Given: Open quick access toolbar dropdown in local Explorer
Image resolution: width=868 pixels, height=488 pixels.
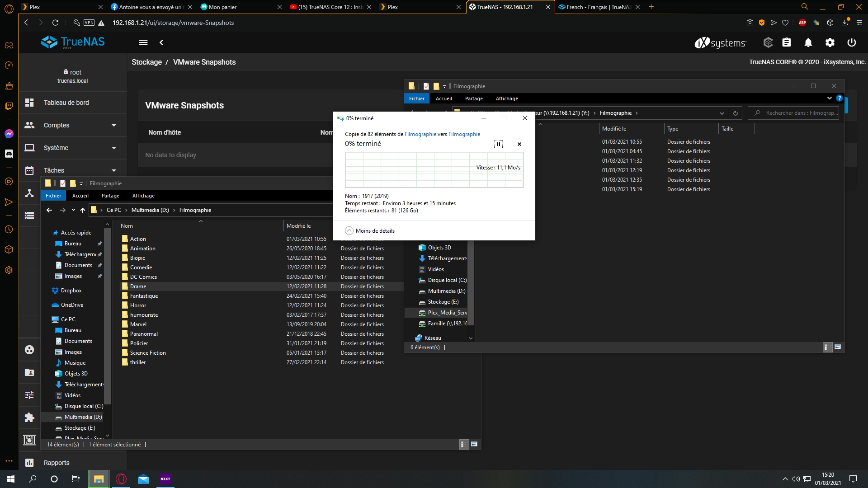Looking at the screenshot, I should (x=81, y=183).
